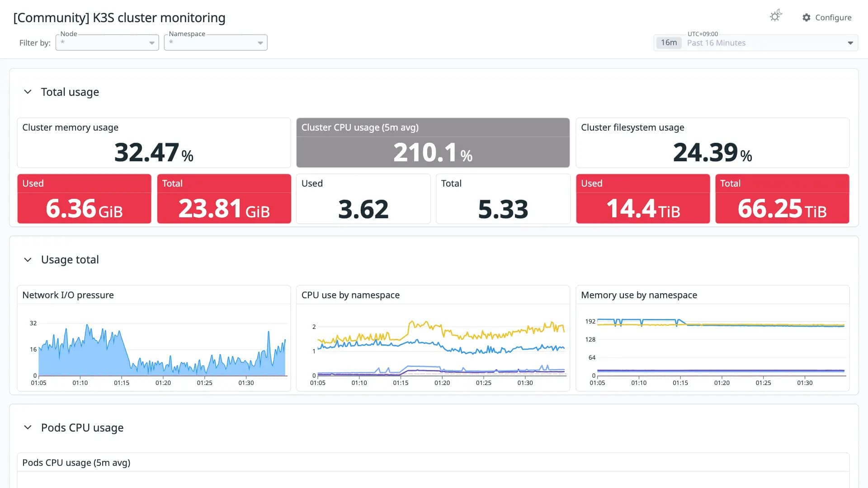Click the Total usage section heading
The image size is (868, 488).
point(70,92)
